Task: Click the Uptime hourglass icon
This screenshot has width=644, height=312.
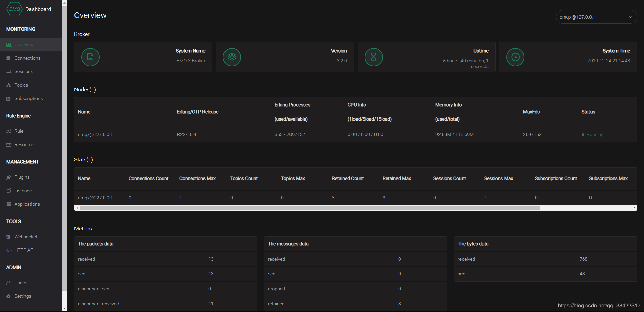Action: [x=374, y=57]
